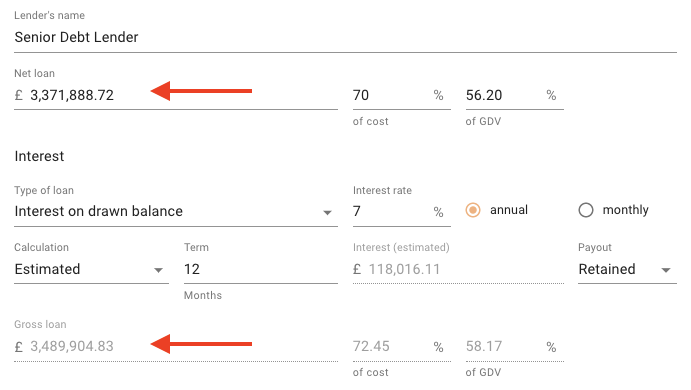Click Gross loan 72.45 percent of cost

click(401, 346)
